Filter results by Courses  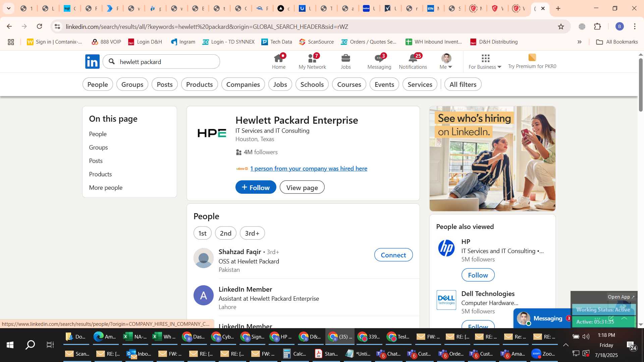[349, 84]
